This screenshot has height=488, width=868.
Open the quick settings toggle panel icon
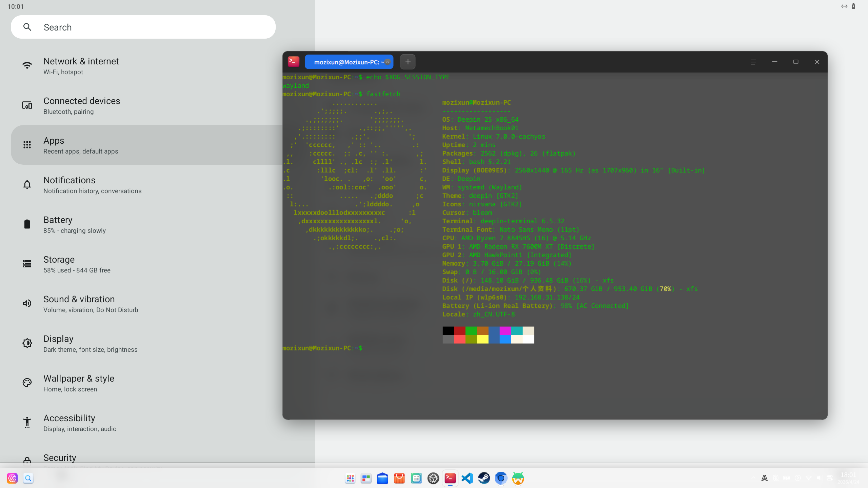pos(830,478)
